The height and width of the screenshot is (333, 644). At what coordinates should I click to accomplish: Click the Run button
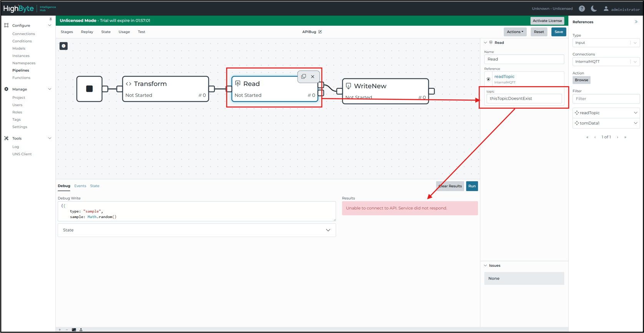click(472, 186)
